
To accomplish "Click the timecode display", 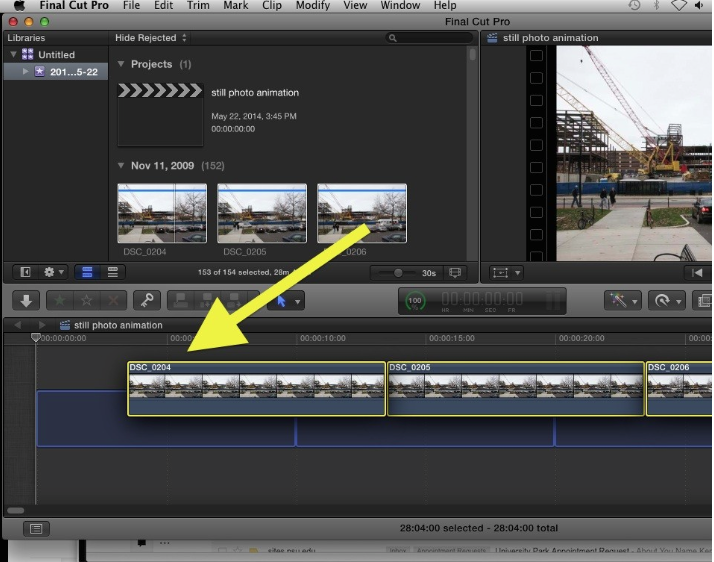I will (x=482, y=300).
